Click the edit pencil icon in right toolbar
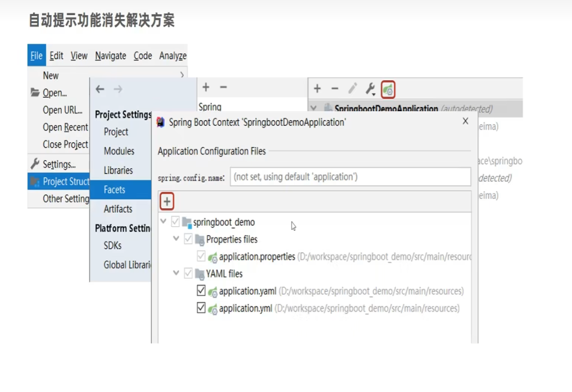This screenshot has height=392, width=572. coord(352,89)
